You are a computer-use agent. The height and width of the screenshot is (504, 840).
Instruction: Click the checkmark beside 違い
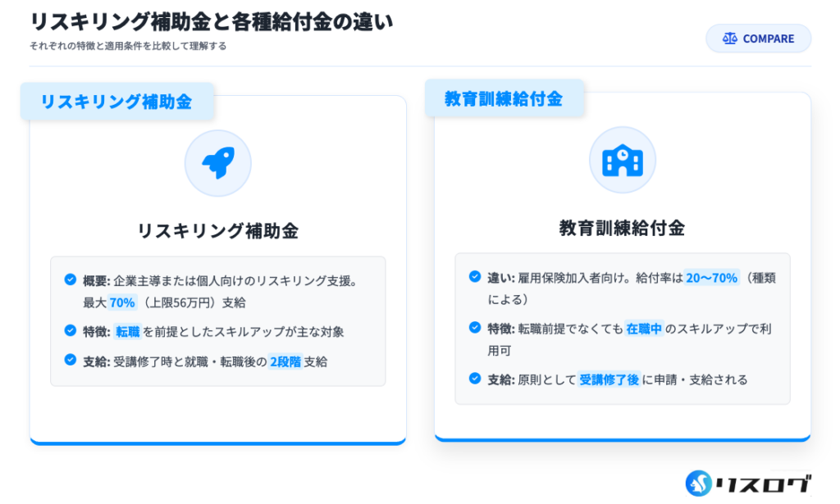(475, 276)
